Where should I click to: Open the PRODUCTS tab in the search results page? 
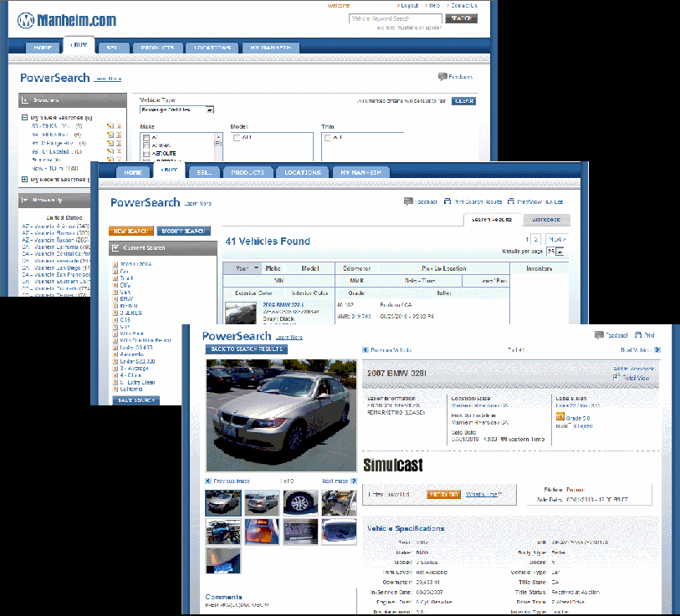[248, 172]
